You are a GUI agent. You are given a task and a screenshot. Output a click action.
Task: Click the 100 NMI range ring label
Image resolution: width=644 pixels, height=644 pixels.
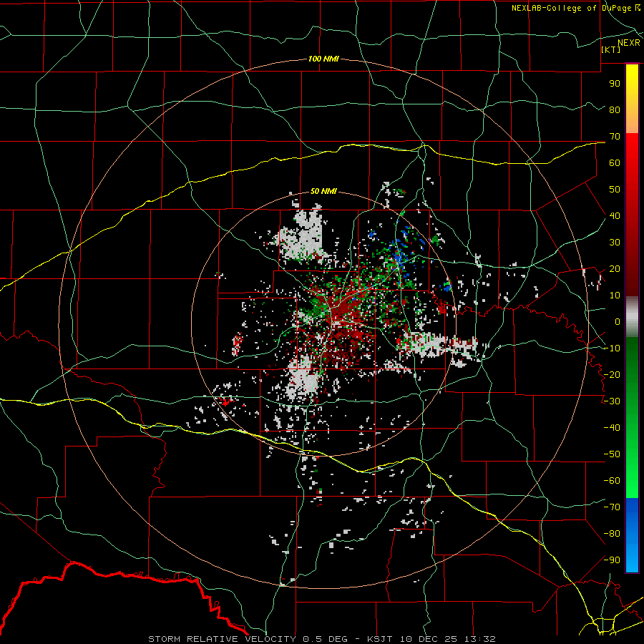[323, 59]
